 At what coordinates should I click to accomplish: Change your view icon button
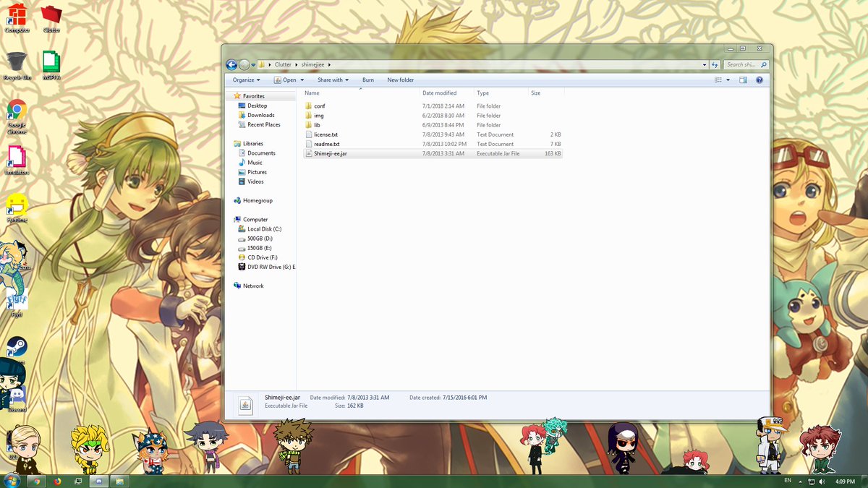(718, 80)
